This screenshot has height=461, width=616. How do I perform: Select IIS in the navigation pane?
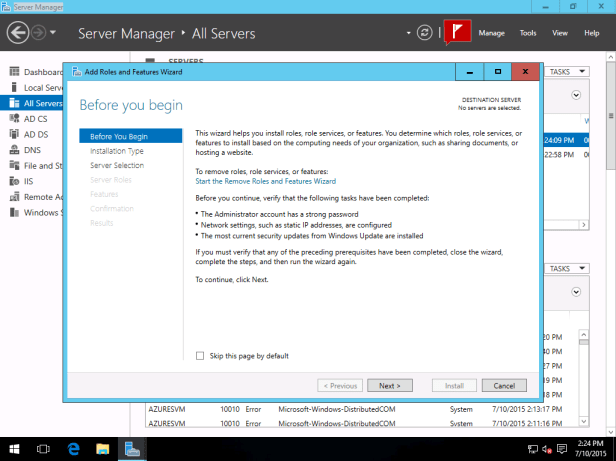tap(30, 181)
